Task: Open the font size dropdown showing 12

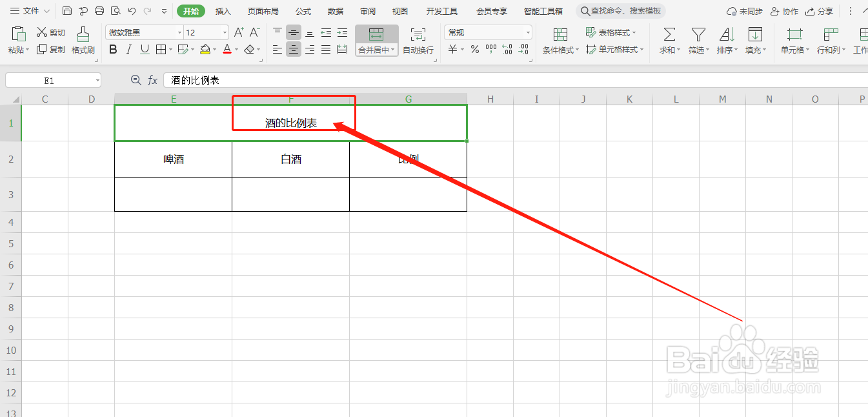Action: [x=225, y=32]
